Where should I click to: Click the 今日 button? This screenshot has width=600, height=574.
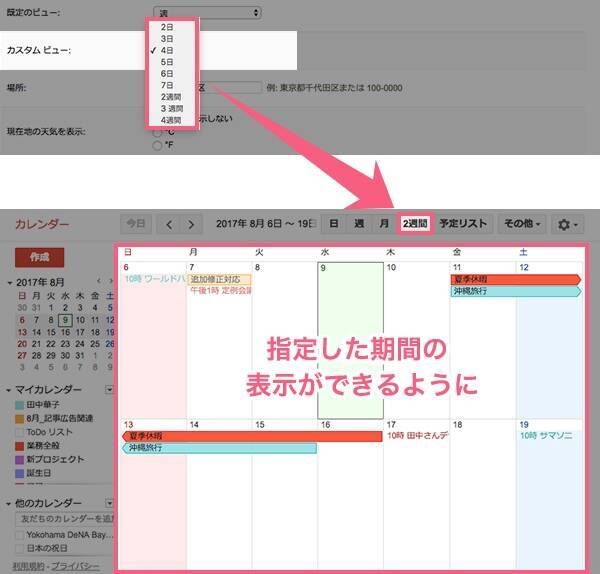tap(137, 224)
